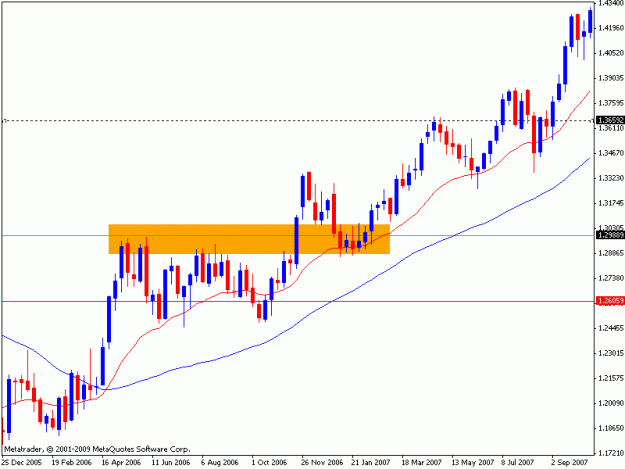Click the 1.33230 price axis label

[x=611, y=178]
